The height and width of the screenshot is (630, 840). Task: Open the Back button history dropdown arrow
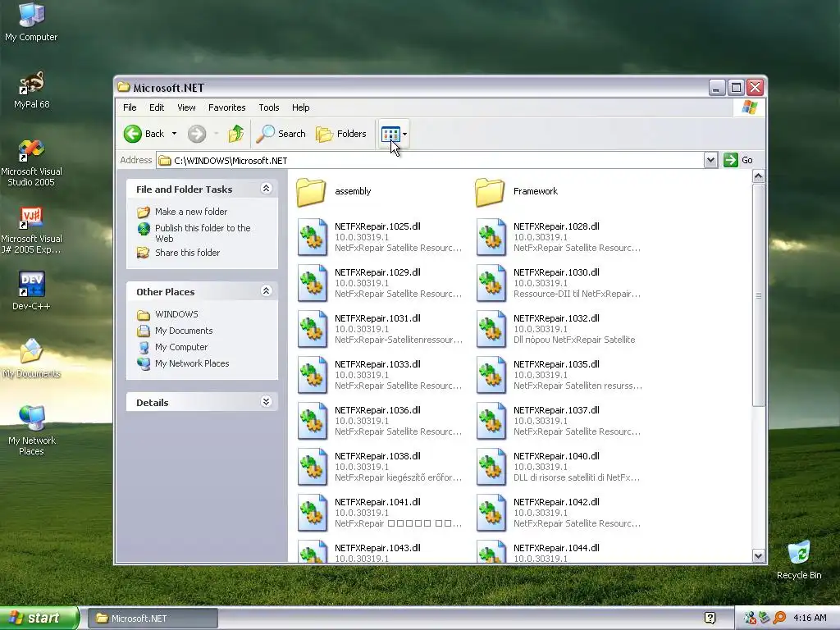pos(174,134)
